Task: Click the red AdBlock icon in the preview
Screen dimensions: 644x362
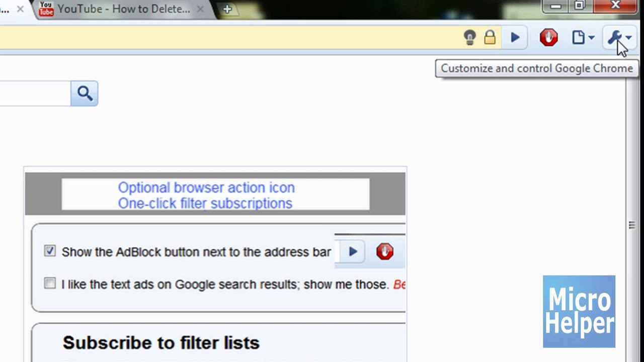Action: pyautogui.click(x=385, y=251)
